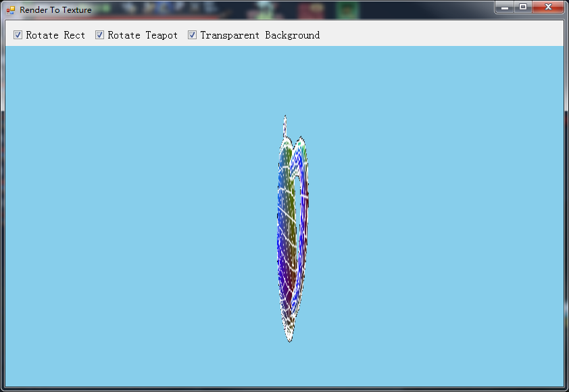Minimize the Render To Texture window
Viewport: 569px width, 392px height.
point(504,7)
